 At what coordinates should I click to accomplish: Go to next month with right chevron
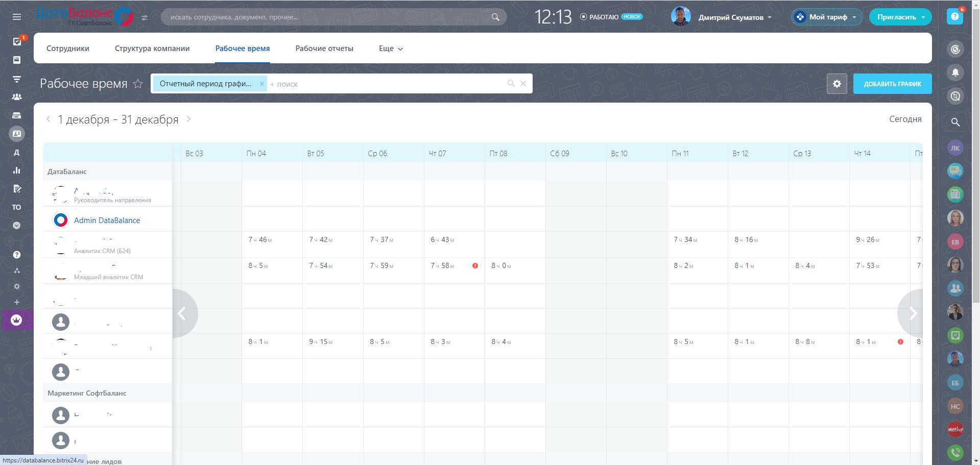[188, 119]
